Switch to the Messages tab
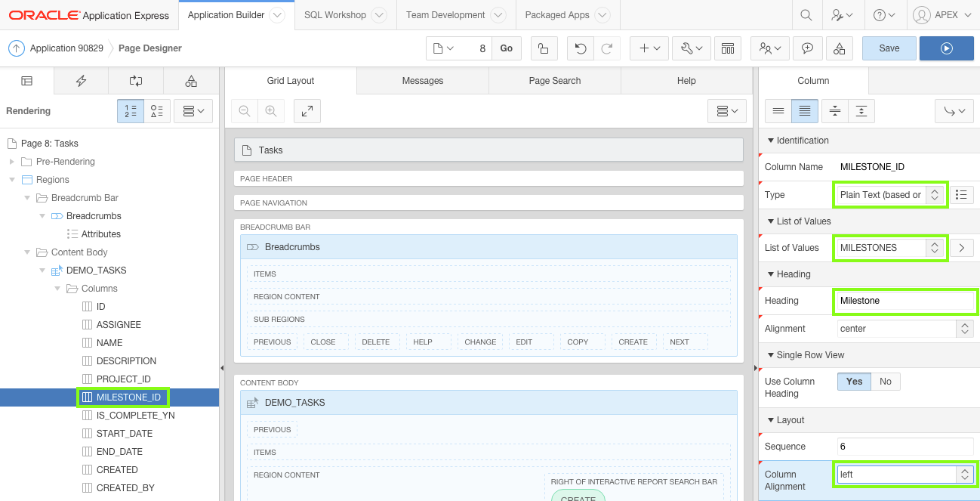980x501 pixels. (422, 80)
